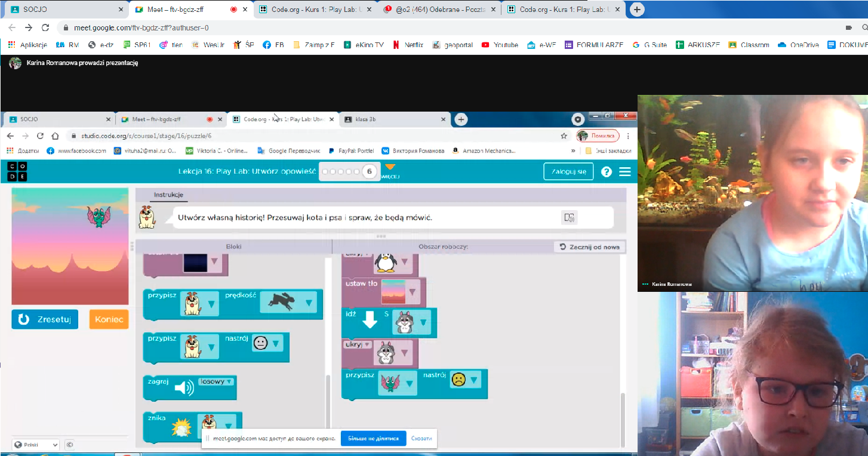
Task: Click home icon in shared browser
Action: pos(56,135)
